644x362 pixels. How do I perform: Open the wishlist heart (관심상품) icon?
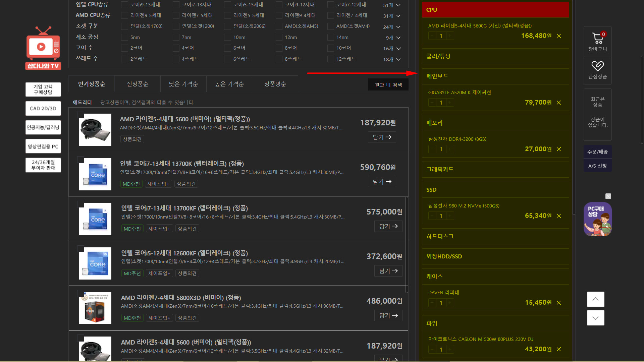tap(597, 66)
